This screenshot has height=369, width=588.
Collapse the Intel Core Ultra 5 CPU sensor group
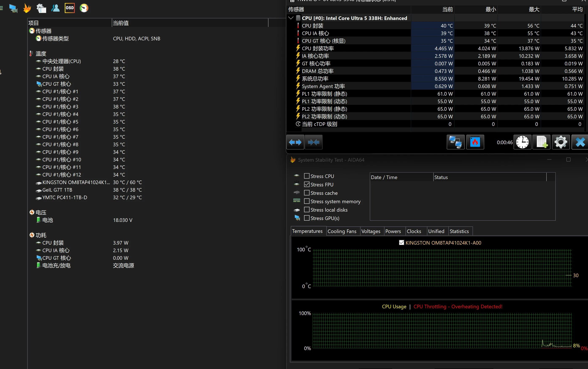point(291,18)
